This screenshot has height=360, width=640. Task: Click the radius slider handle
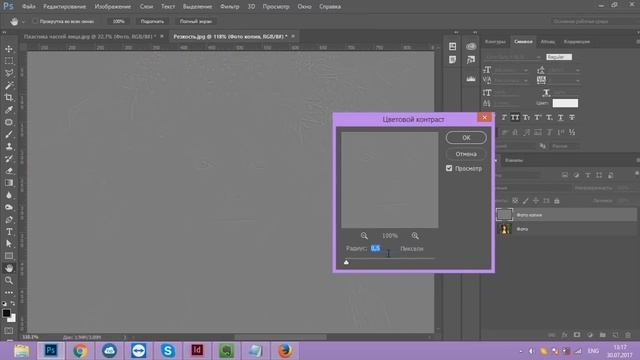(346, 262)
